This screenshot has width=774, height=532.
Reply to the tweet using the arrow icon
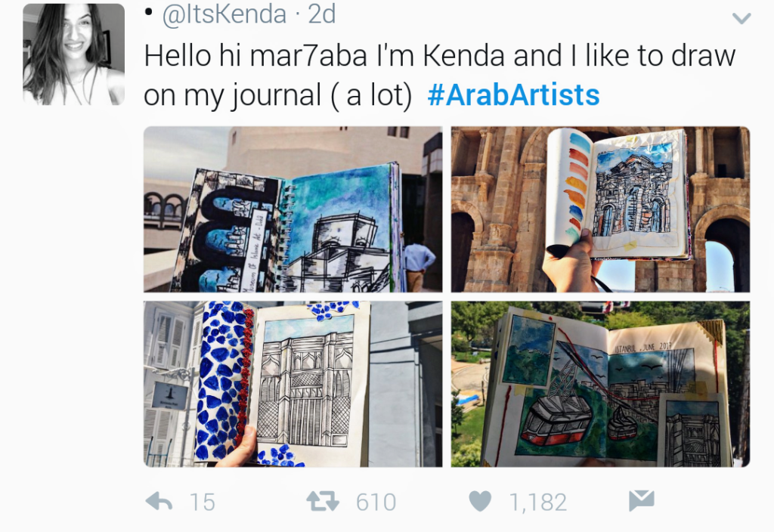point(159,501)
